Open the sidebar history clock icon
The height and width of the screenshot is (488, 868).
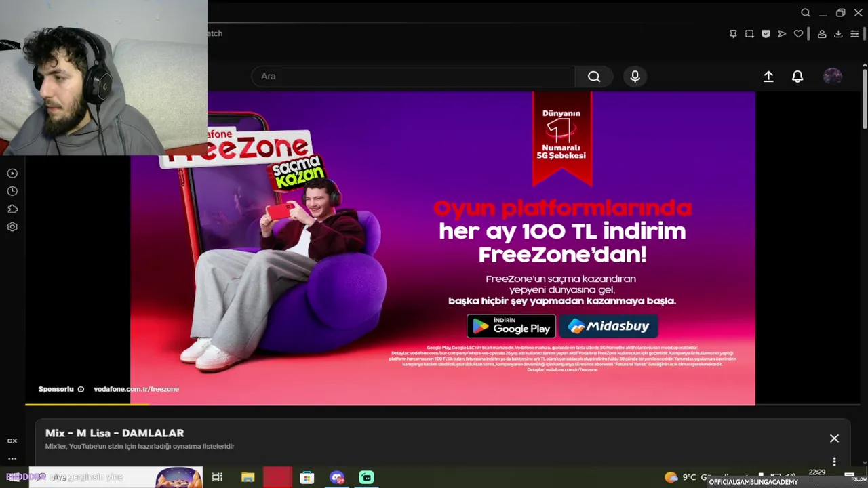pos(12,191)
